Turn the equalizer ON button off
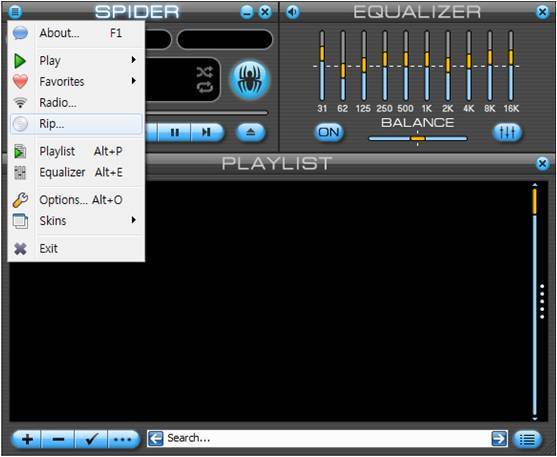The image size is (557, 457). pyautogui.click(x=329, y=132)
